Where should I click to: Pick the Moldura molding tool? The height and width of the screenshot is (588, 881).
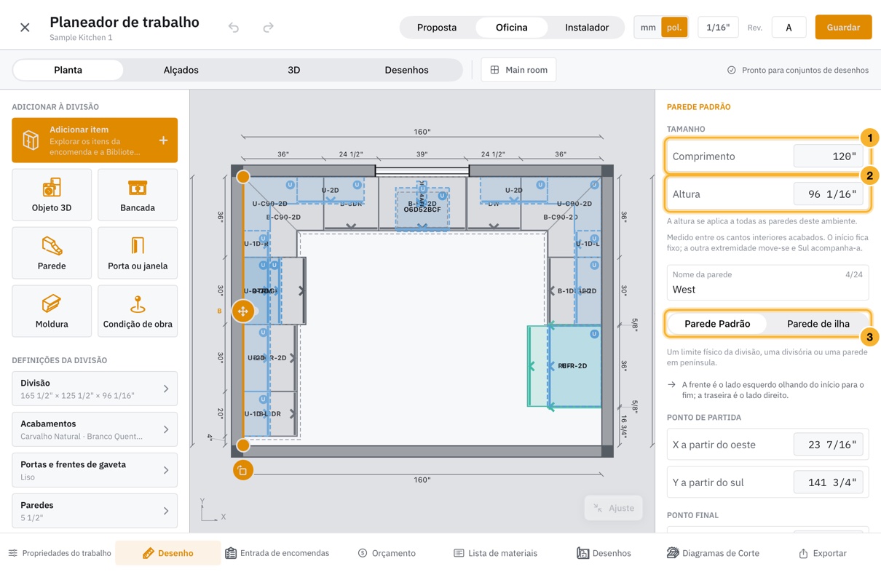coord(52,311)
